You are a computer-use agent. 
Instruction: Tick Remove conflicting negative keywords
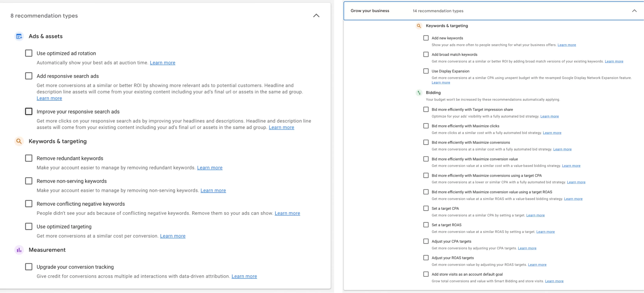tap(29, 204)
